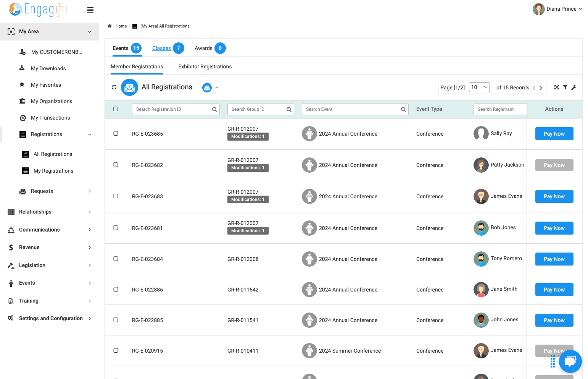Switch to the Awards tab
This screenshot has height=379, width=588.
(x=210, y=48)
